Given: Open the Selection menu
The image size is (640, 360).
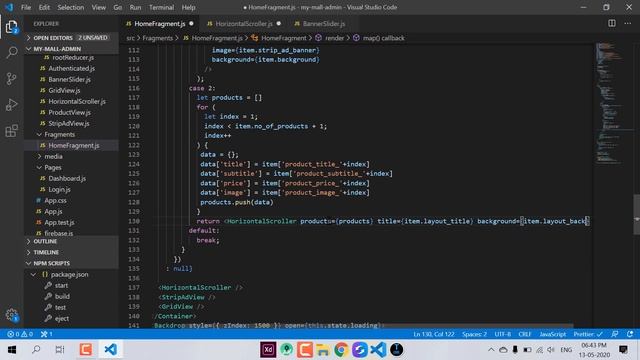Looking at the screenshot, I should (71, 7).
